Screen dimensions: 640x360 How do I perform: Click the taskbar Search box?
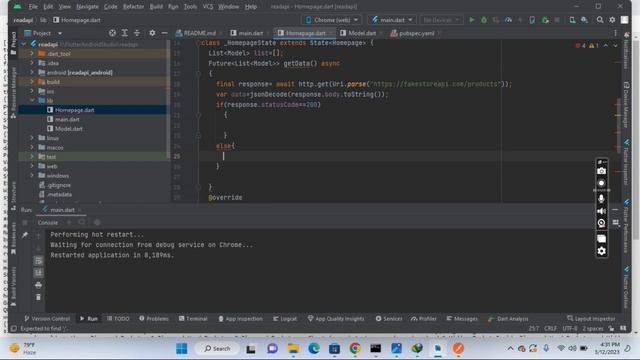pos(218,349)
